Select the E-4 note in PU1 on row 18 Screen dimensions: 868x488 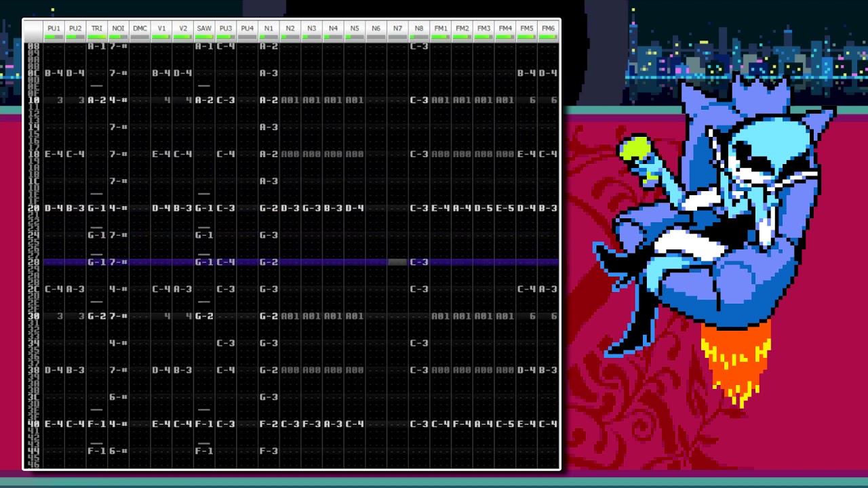pos(54,154)
